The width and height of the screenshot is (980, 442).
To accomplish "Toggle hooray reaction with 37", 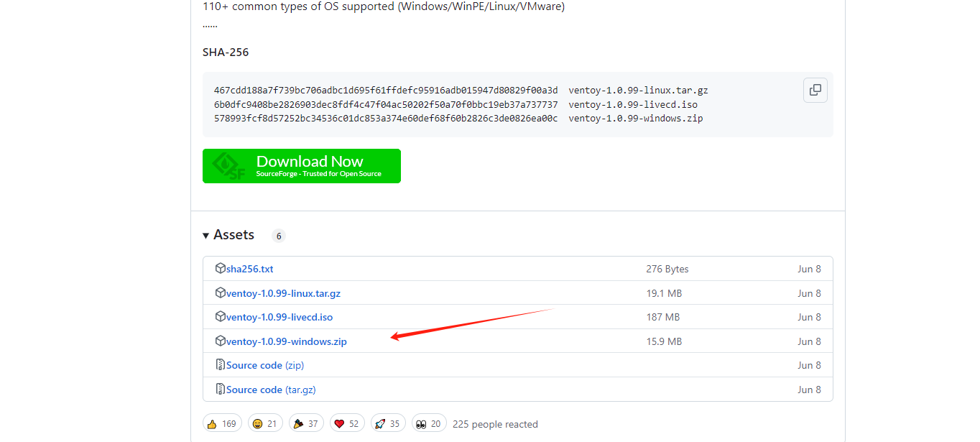I will click(x=306, y=423).
